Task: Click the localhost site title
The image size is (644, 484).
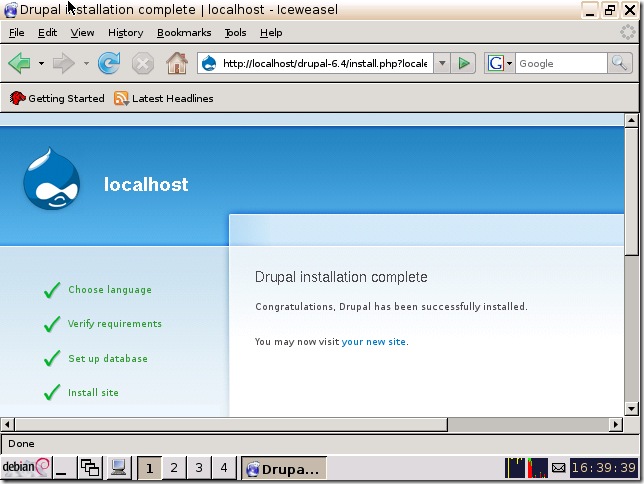Action: pos(146,184)
